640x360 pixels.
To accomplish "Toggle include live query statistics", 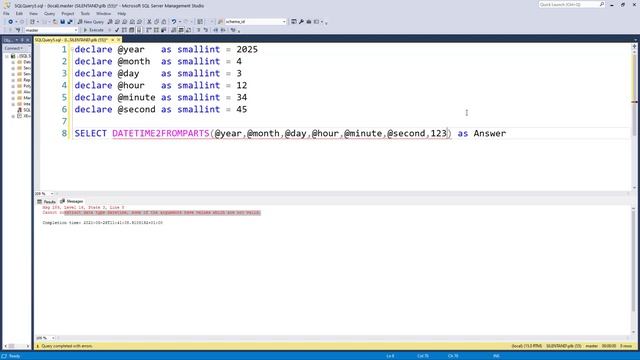I will 156,30.
